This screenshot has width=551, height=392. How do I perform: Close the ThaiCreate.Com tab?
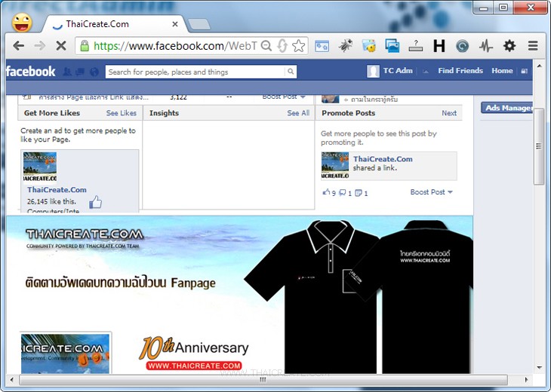(175, 24)
